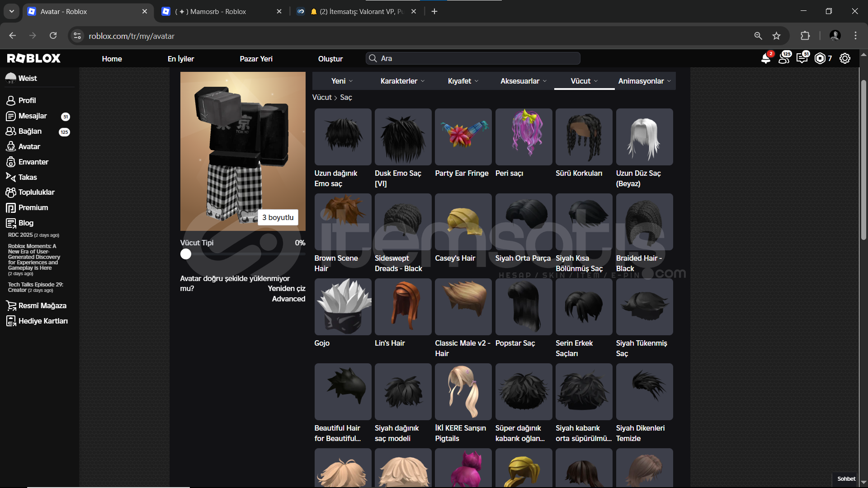Image resolution: width=868 pixels, height=488 pixels.
Task: Open the messages icon in header
Action: [802, 58]
